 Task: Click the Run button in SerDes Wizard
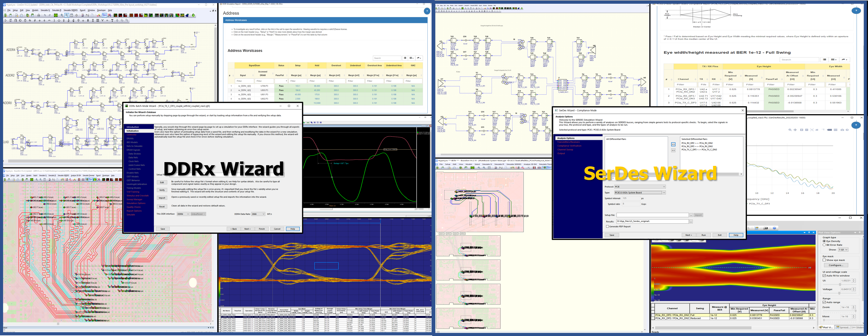click(703, 235)
